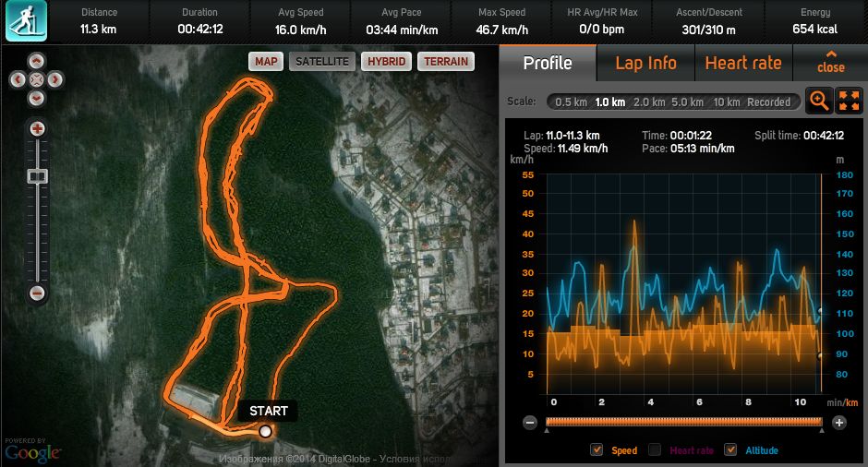Image resolution: width=868 pixels, height=467 pixels.
Task: Pan the map left with arrow
Action: (18, 79)
